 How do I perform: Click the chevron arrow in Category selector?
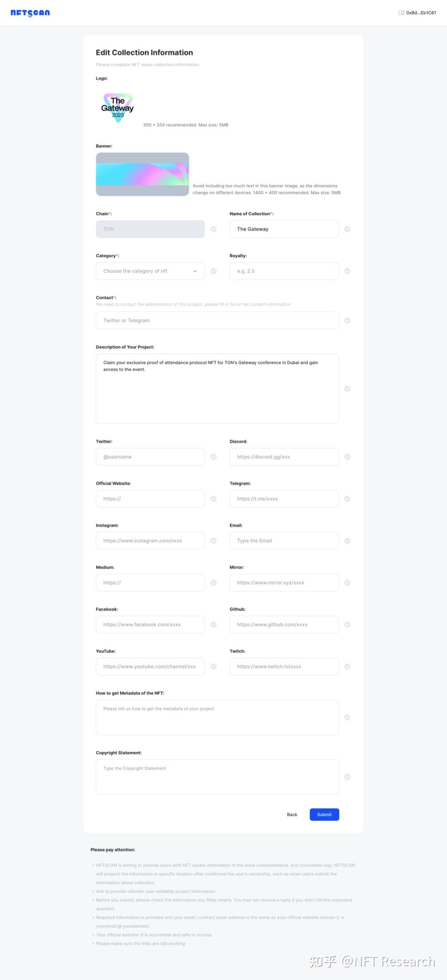coord(195,271)
